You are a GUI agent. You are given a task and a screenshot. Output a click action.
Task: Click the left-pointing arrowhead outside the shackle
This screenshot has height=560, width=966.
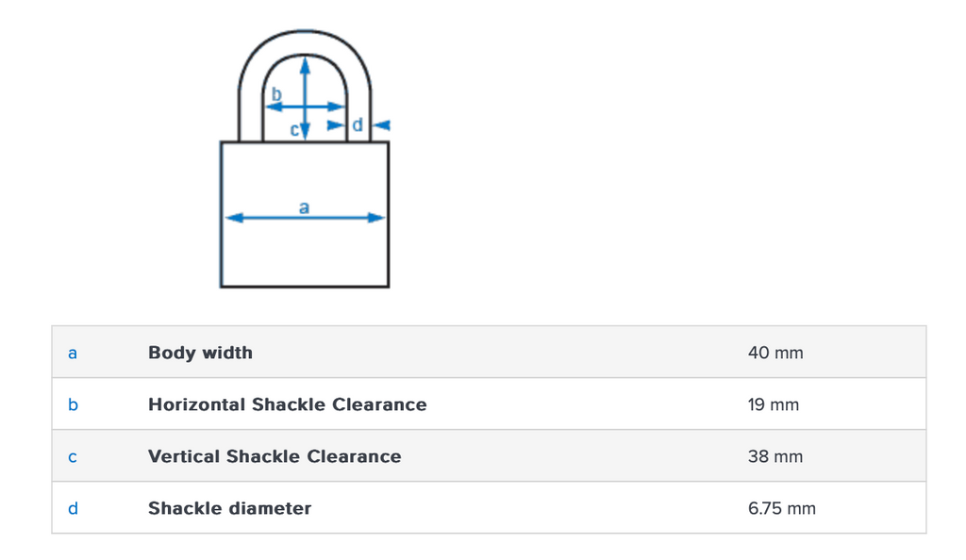[x=382, y=124]
